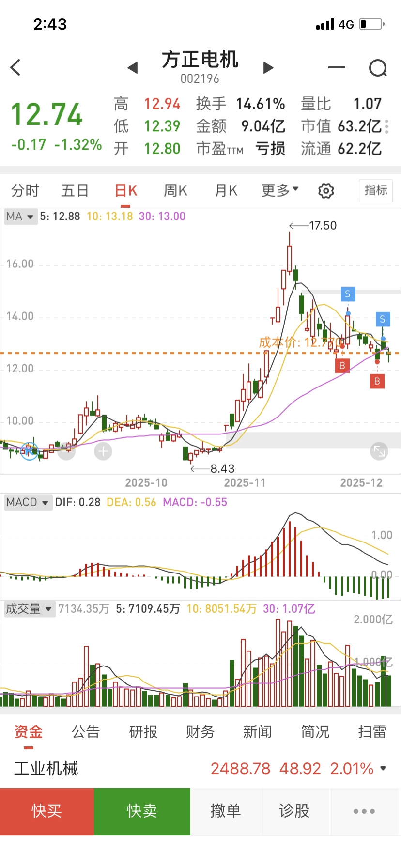The width and height of the screenshot is (401, 868).
Task: Open the 扫雷 tab
Action: [x=372, y=731]
